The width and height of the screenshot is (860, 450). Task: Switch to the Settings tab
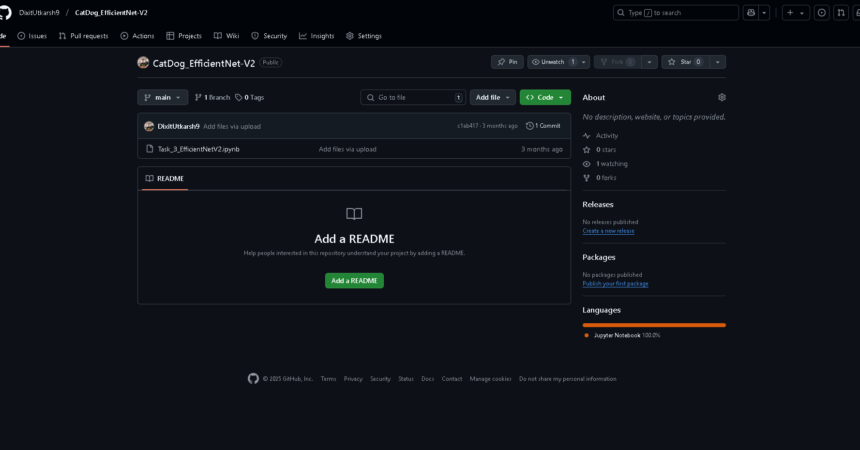[x=364, y=36]
